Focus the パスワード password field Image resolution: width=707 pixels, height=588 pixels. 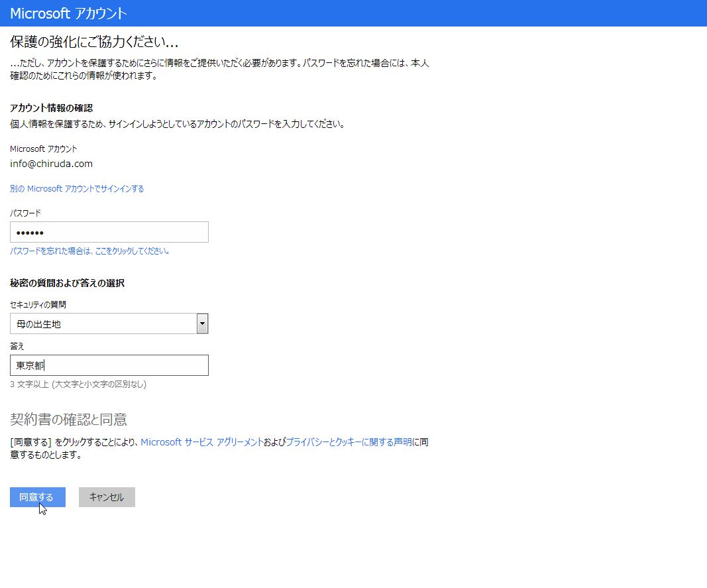coord(109,232)
